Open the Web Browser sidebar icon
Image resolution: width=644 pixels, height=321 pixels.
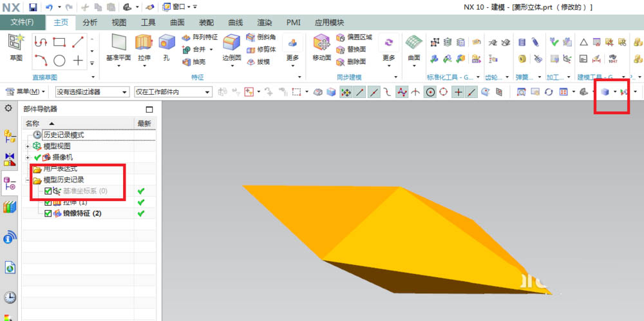pos(10,268)
